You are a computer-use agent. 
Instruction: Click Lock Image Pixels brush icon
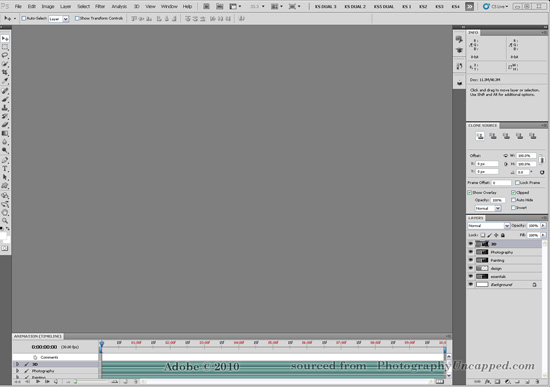(490, 235)
